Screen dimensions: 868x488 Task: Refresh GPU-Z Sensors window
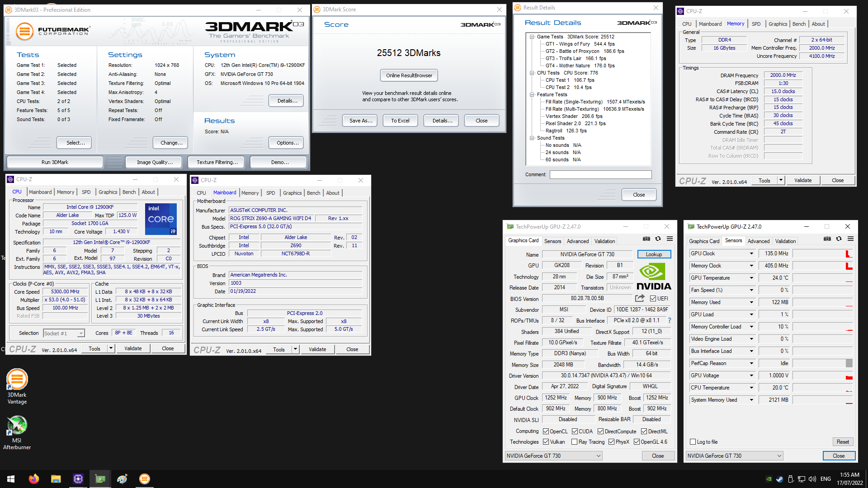(x=839, y=239)
